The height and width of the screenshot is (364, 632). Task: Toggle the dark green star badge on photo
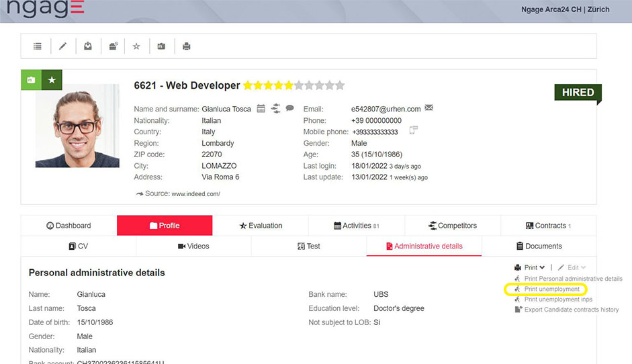[x=52, y=80]
